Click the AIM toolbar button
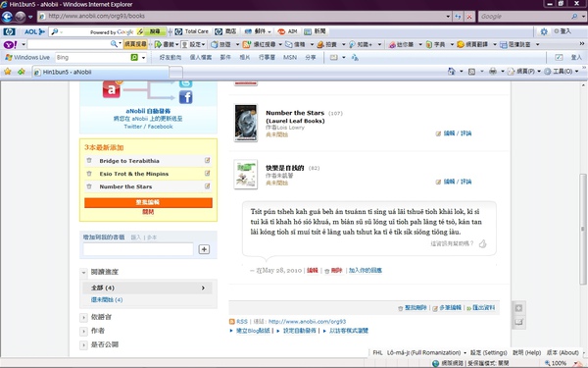This screenshot has width=588, height=368. click(287, 31)
